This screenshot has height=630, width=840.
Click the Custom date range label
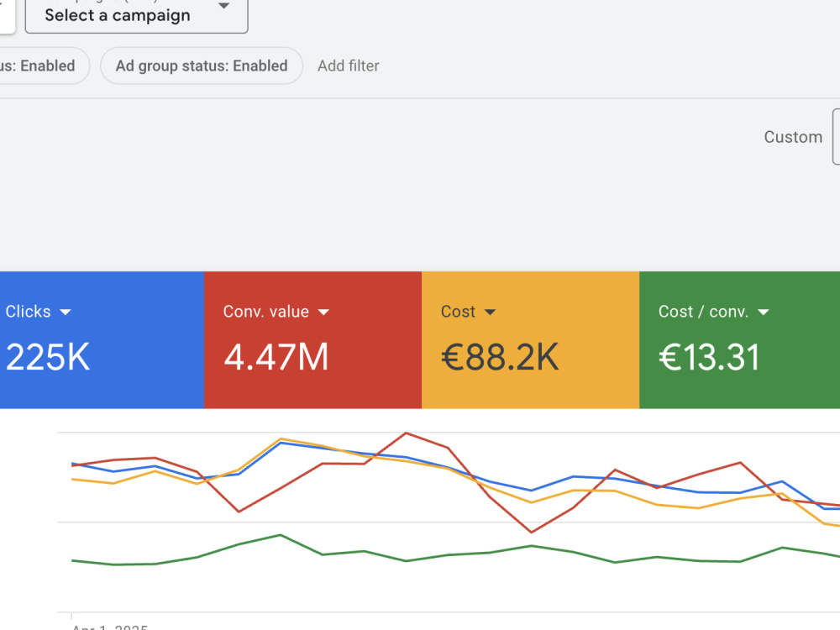[x=793, y=137]
